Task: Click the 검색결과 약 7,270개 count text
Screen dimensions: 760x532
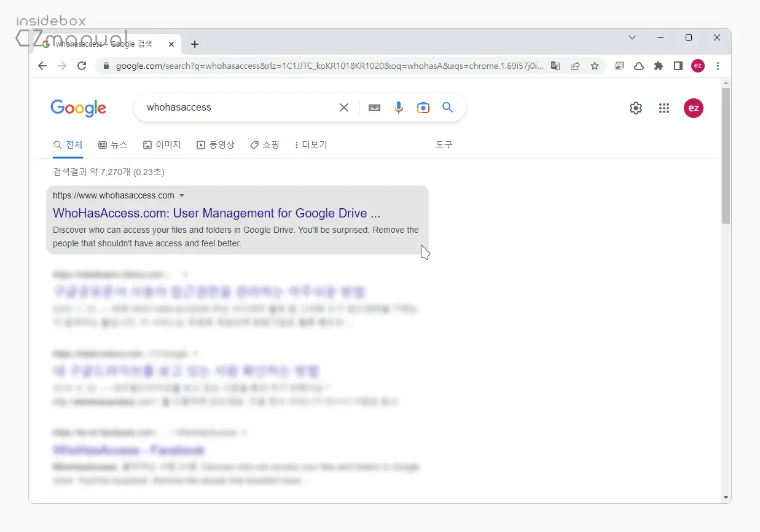Action: pyautogui.click(x=109, y=172)
